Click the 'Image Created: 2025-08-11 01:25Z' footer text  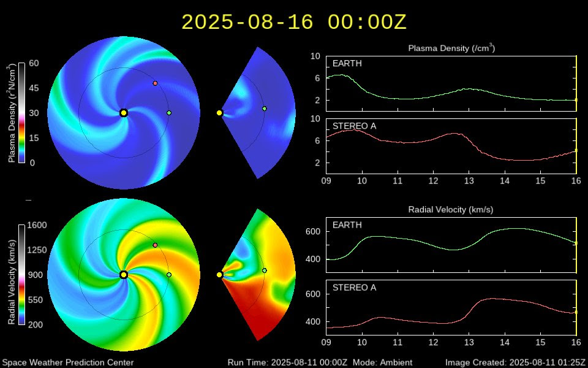click(x=515, y=362)
